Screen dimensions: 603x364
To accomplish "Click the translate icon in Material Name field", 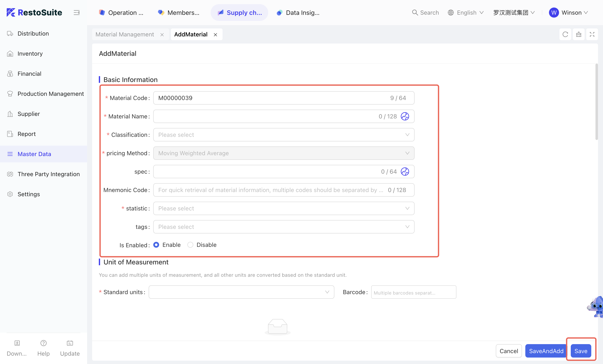I will tap(405, 116).
